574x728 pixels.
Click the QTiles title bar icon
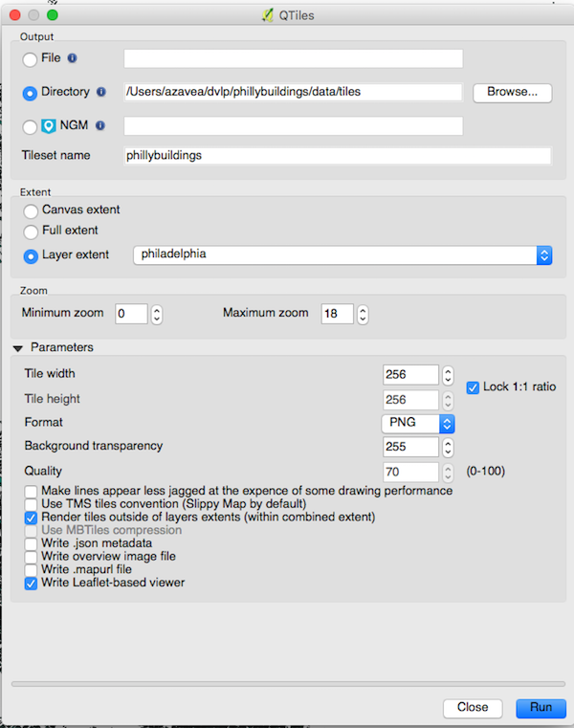tap(267, 15)
